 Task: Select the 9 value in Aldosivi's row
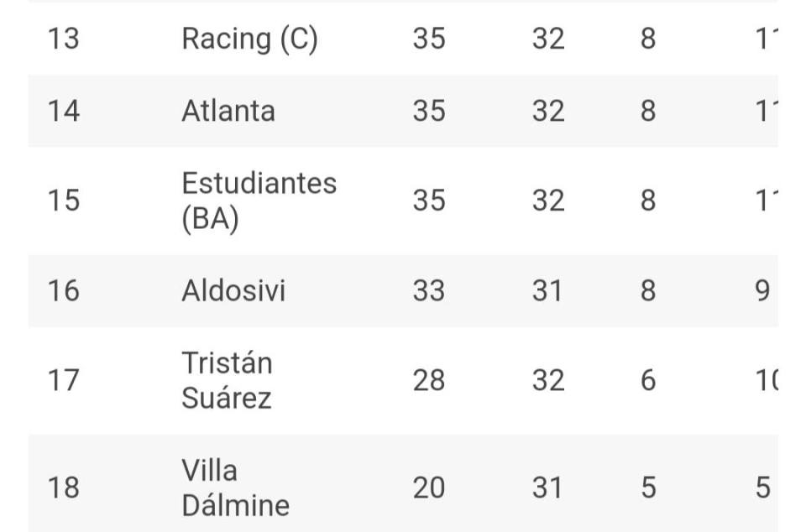tap(762, 290)
